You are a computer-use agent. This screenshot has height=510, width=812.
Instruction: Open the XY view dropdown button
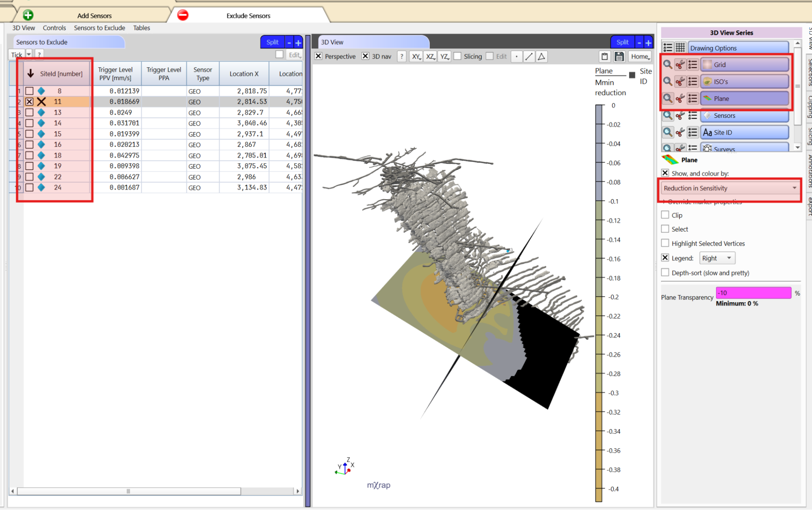416,56
